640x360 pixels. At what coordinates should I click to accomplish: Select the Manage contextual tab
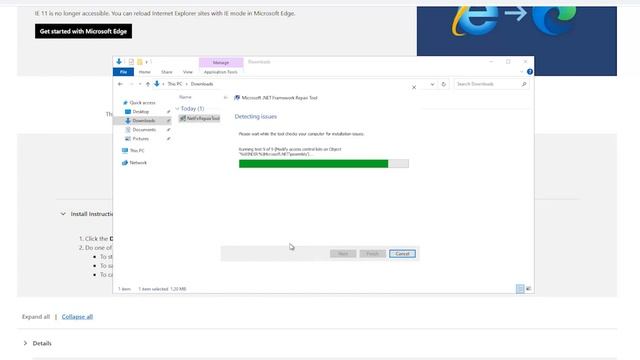coord(221,62)
